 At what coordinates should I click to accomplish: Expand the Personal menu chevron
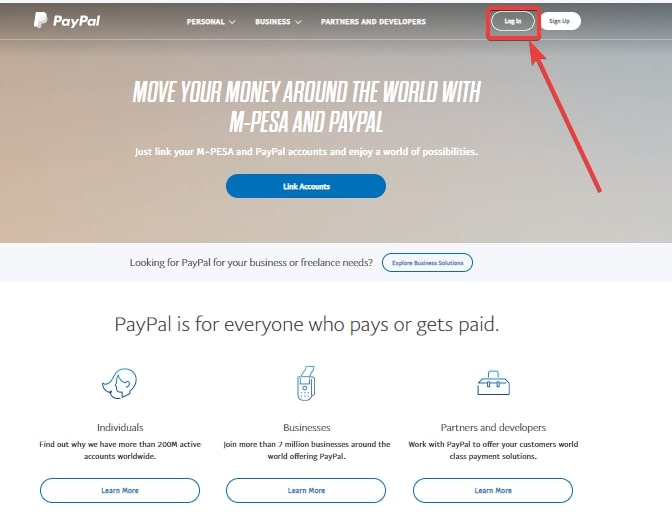tap(232, 22)
